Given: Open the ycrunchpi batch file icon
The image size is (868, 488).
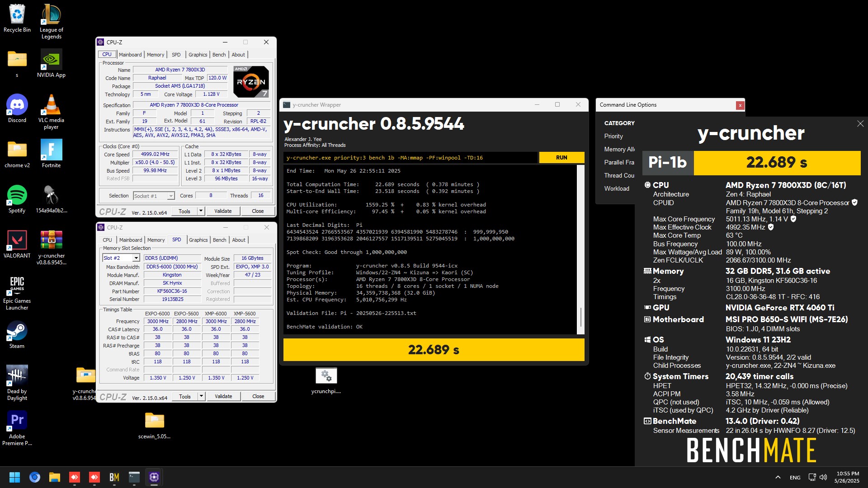Looking at the screenshot, I should [x=326, y=381].
